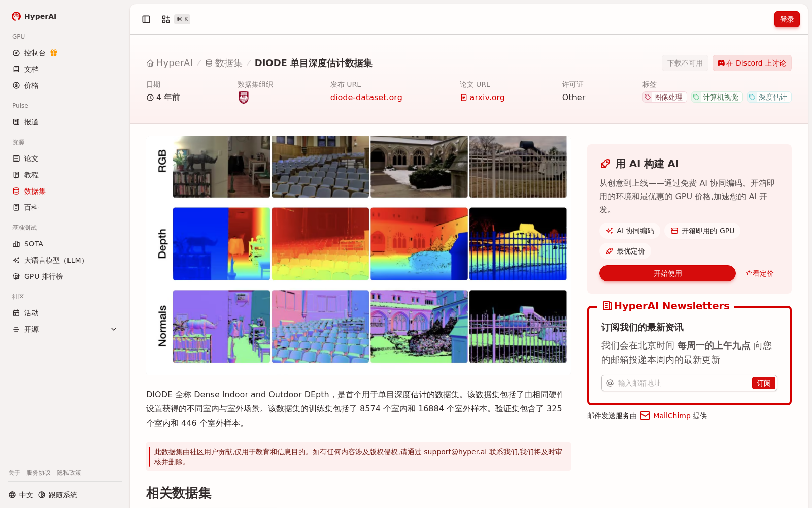Click the 深度估计 tag

click(769, 97)
